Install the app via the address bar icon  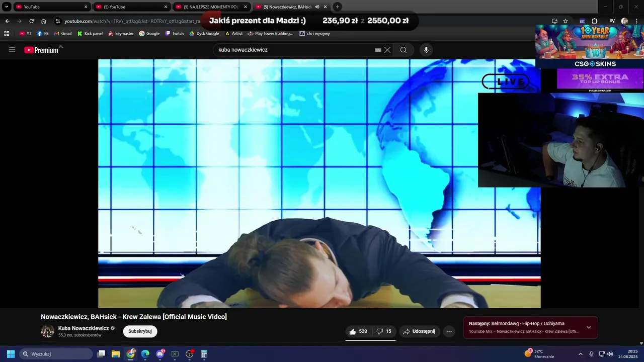click(554, 21)
